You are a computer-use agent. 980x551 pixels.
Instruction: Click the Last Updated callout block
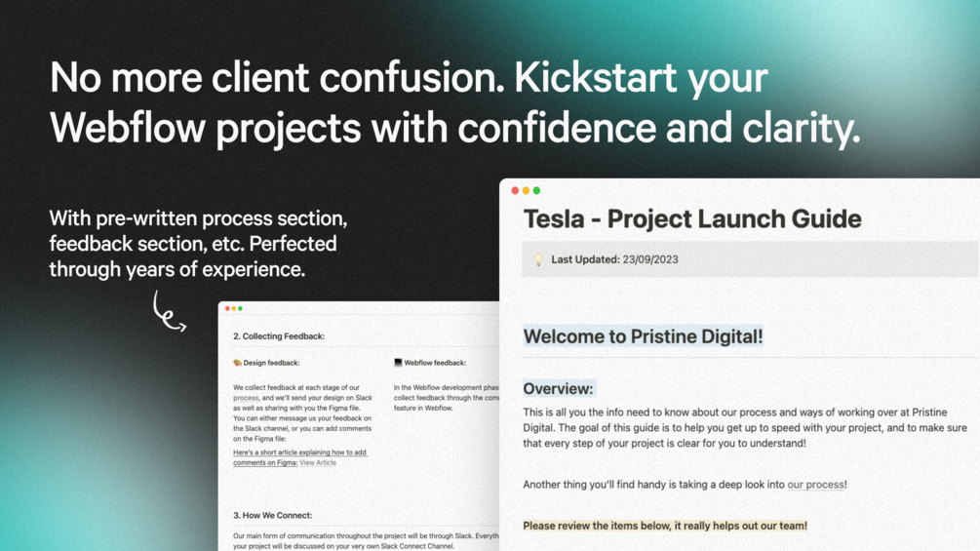pos(750,259)
